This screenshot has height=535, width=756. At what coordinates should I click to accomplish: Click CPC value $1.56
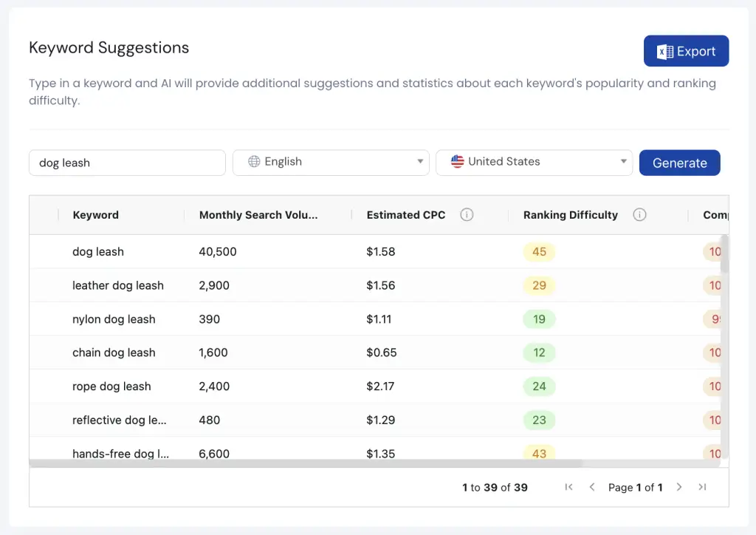[380, 285]
